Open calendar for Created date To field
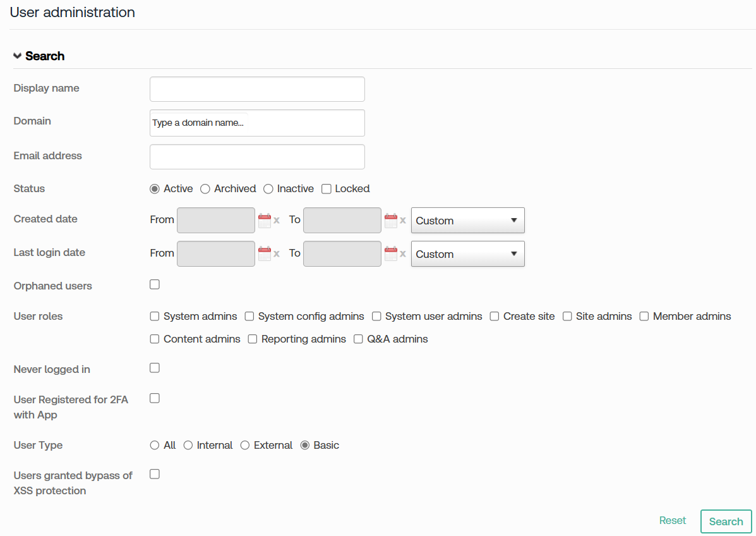This screenshot has width=756, height=536. 390,220
